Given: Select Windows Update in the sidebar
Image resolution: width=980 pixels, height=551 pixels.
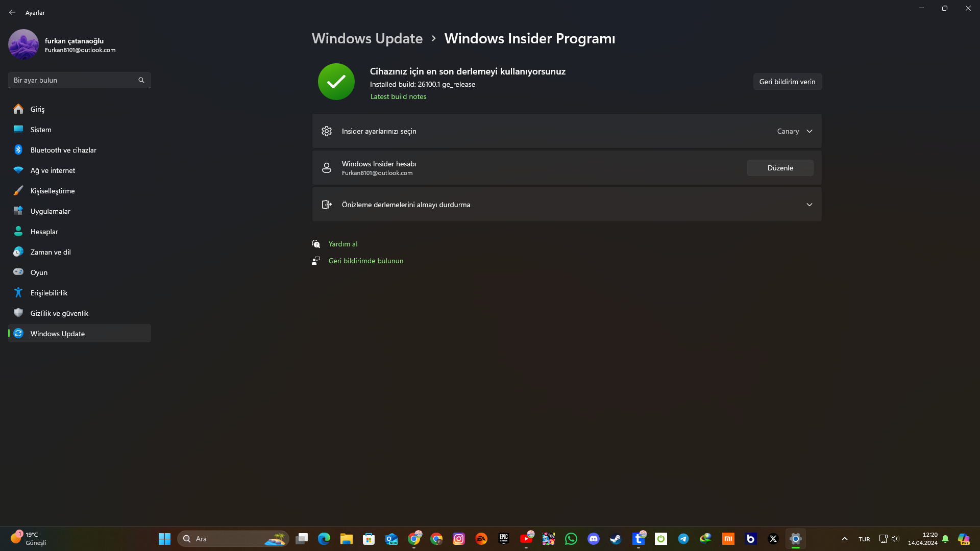Looking at the screenshot, I should coord(58,334).
